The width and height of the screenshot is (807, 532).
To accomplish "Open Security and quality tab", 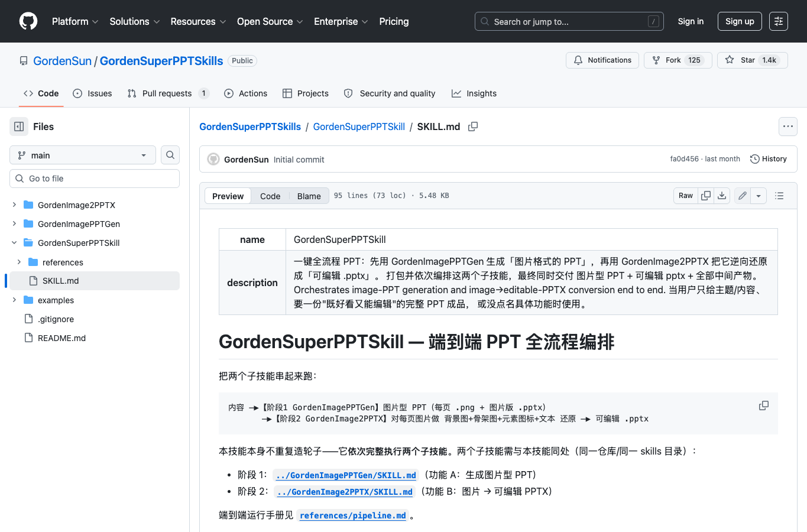I will [390, 93].
